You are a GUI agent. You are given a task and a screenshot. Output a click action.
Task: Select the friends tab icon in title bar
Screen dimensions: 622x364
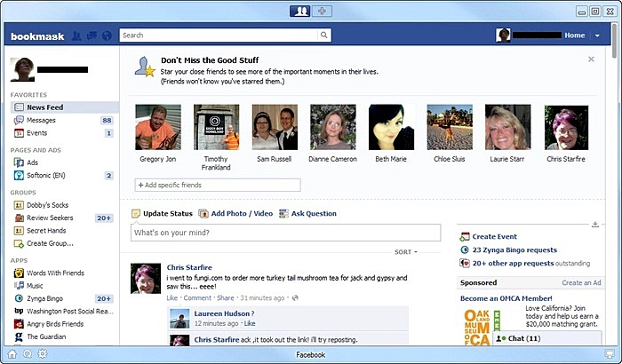(x=300, y=12)
